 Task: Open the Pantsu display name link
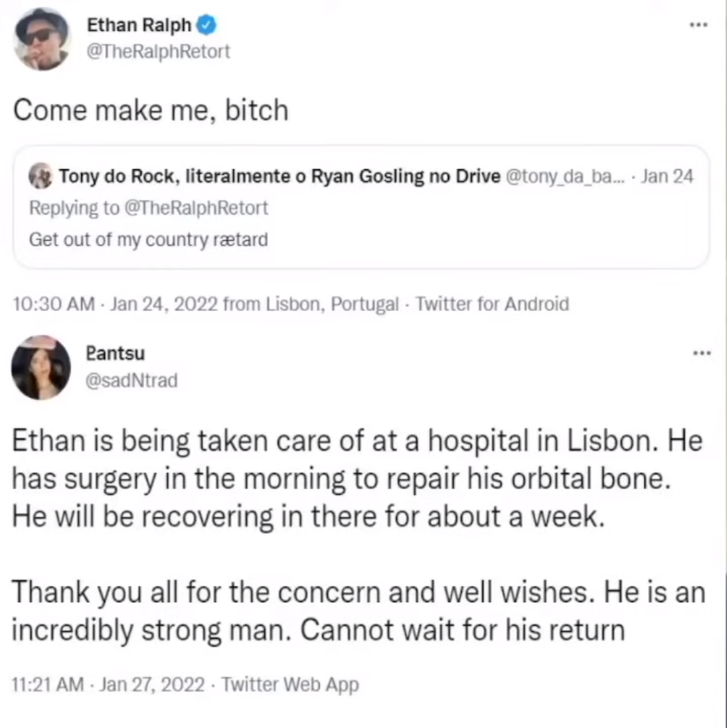pyautogui.click(x=116, y=353)
